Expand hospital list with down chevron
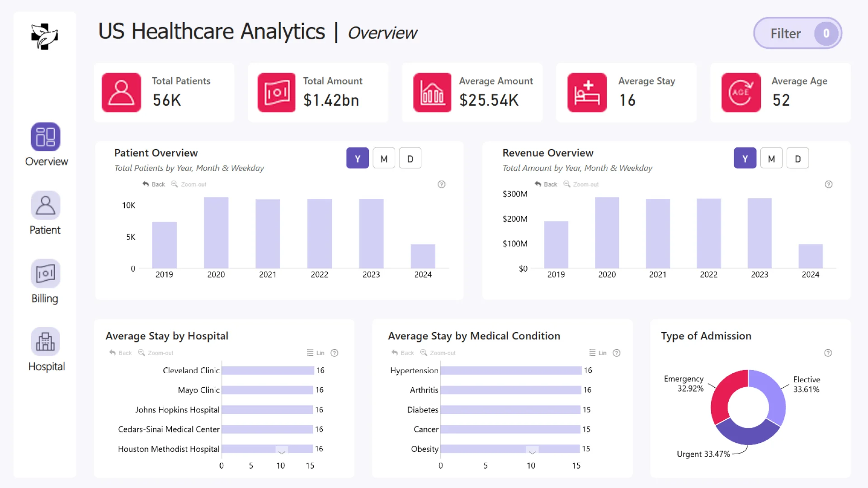The height and width of the screenshot is (488, 868). coord(282,451)
